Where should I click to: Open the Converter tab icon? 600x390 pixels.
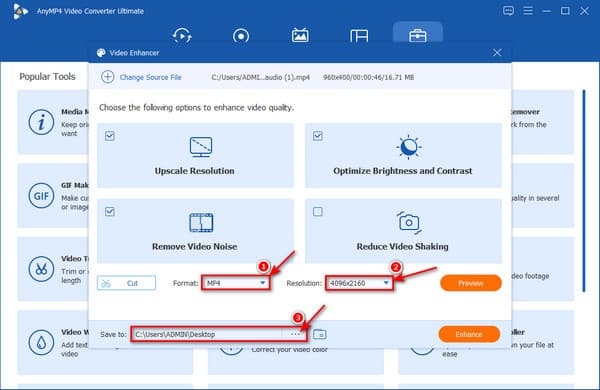[x=182, y=36]
